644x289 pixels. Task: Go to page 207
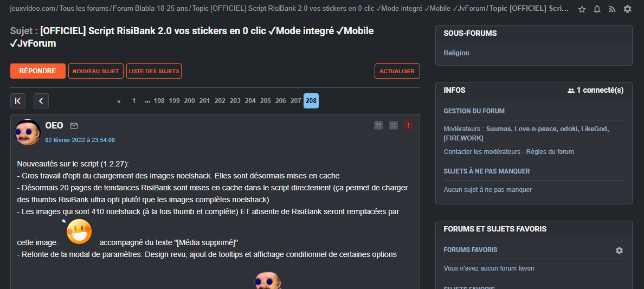point(296,101)
